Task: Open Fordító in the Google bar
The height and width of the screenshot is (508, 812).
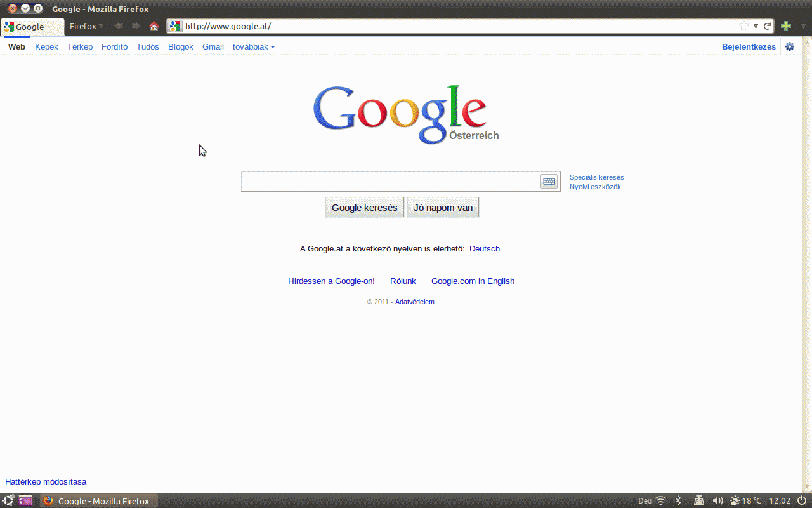Action: pyautogui.click(x=115, y=46)
